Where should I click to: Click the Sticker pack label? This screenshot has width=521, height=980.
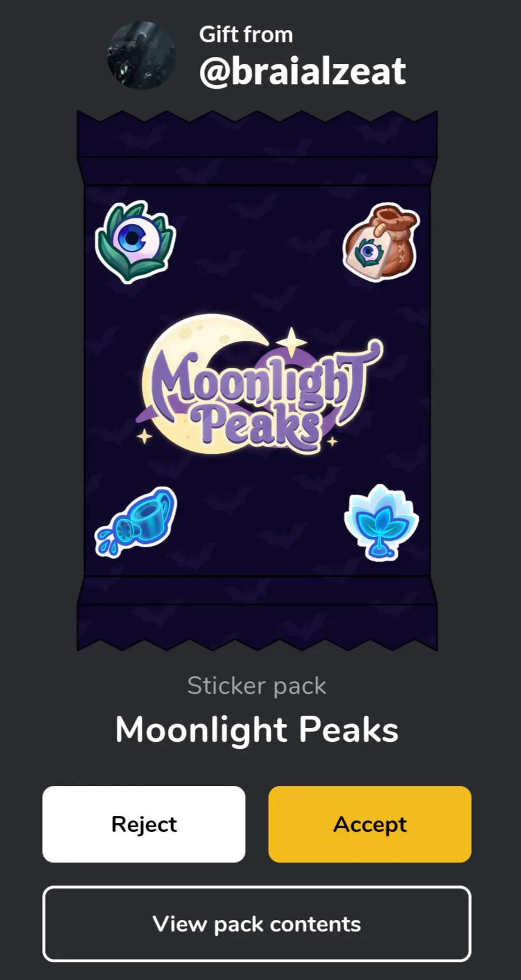tap(257, 686)
